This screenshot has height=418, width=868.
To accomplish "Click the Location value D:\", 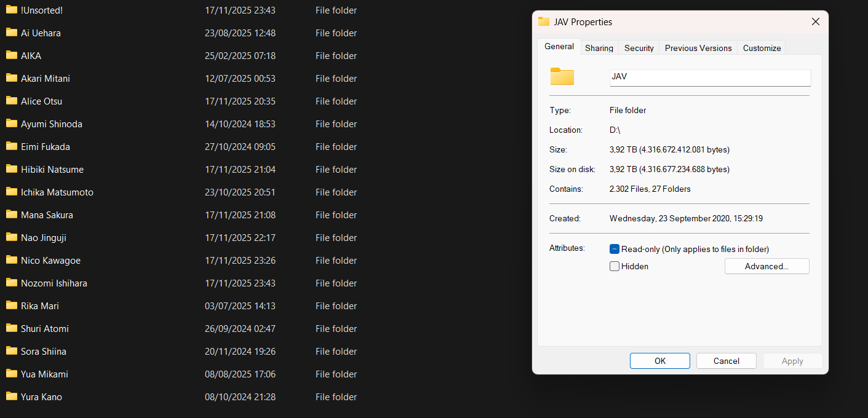I will tap(615, 130).
